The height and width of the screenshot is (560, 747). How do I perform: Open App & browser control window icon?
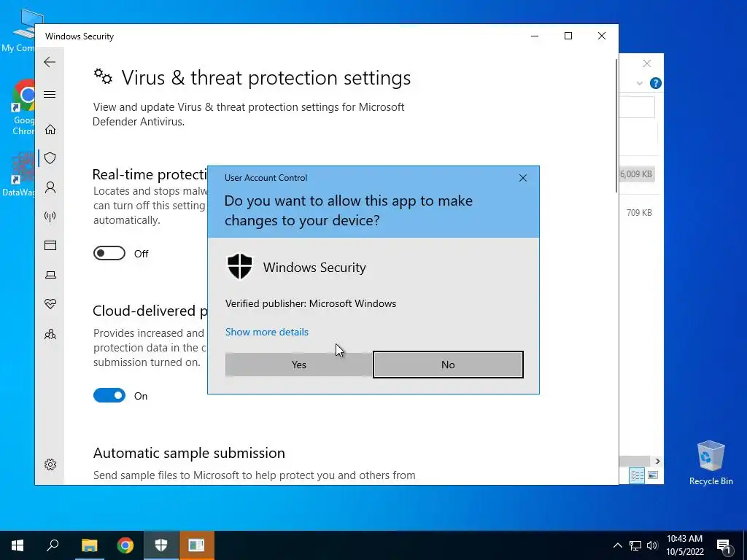tap(50, 245)
